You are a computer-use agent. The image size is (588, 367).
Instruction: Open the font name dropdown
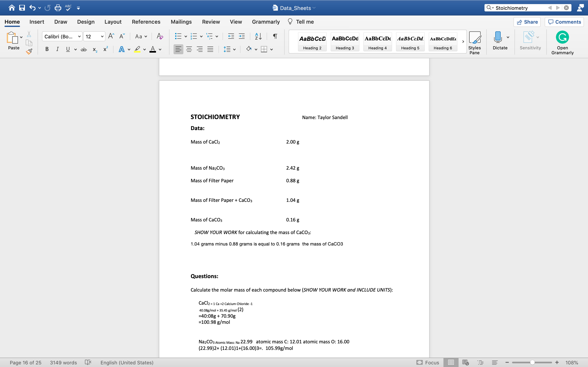(79, 36)
